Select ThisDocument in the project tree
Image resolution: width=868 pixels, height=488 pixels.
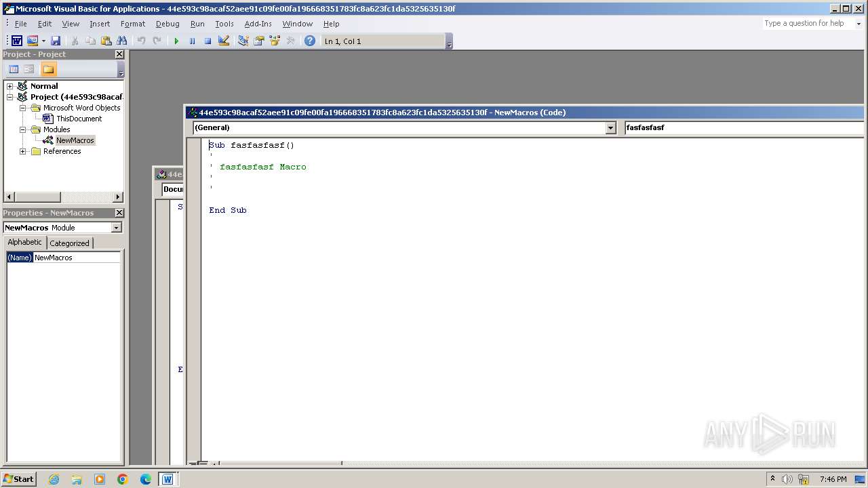click(x=79, y=119)
